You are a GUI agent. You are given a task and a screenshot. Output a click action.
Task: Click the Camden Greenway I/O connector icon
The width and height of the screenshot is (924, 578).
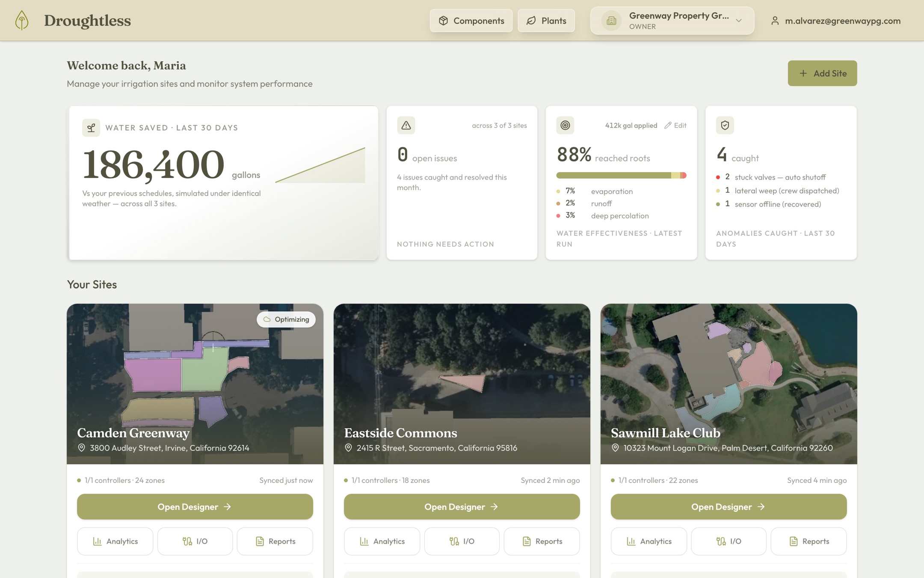pos(187,542)
